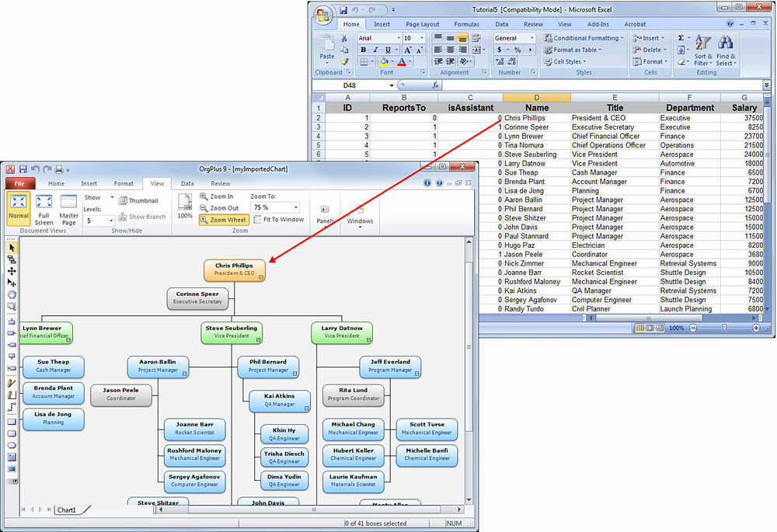Open the Conditional Formatting dropdown
Screen dimensions: 777x532
pyautogui.click(x=584, y=38)
